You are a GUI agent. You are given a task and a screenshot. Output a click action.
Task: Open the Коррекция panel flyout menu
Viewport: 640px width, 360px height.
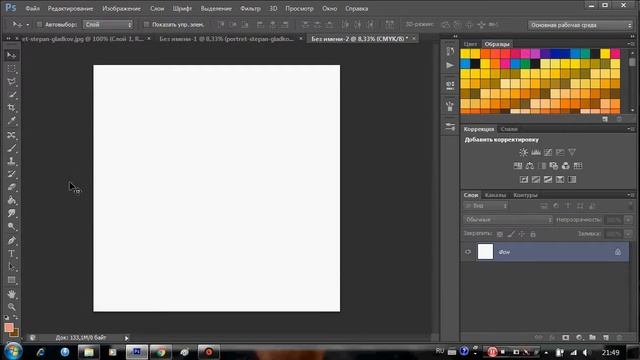(632, 129)
